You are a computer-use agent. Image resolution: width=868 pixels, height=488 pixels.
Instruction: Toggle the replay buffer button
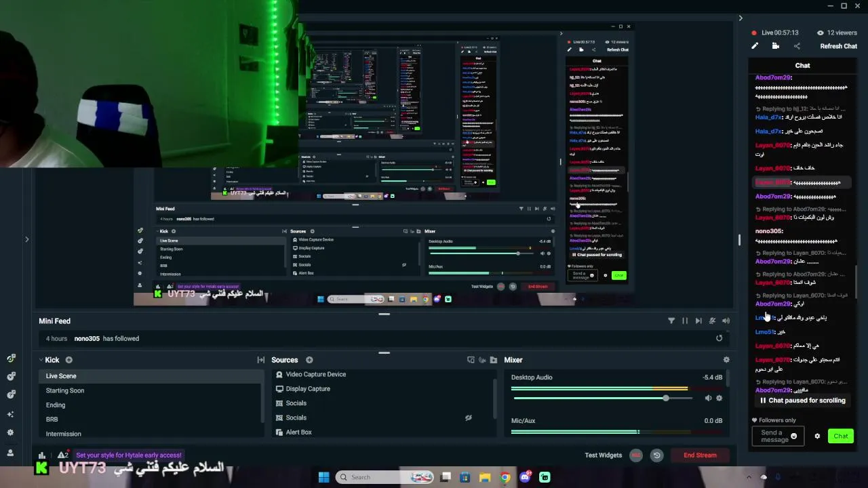[x=656, y=455]
